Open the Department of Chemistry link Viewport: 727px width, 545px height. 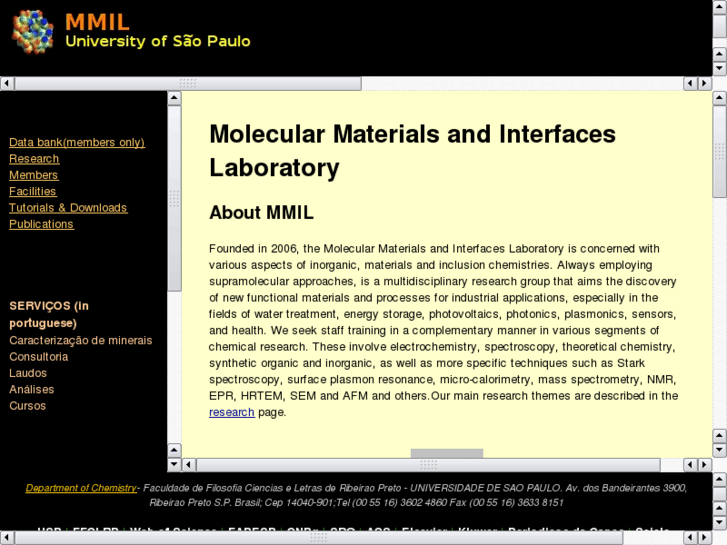coord(81,488)
